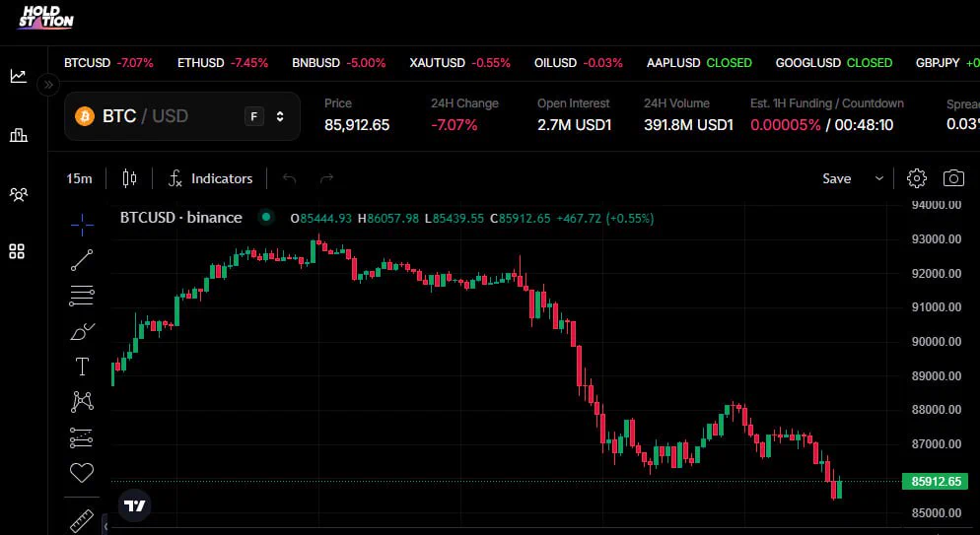Screen dimensions: 980x535
Task: Open the bar chart sidebar icon
Action: coord(18,135)
